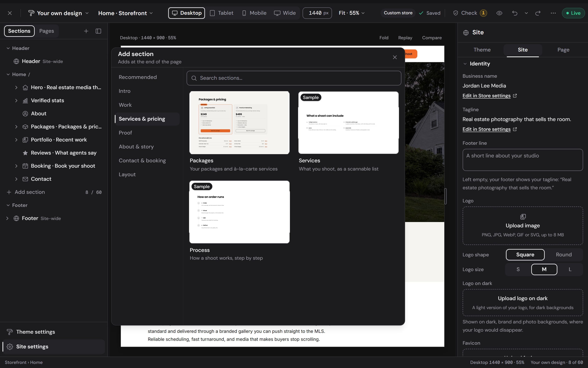The height and width of the screenshot is (368, 588).
Task: Click external link icon next to Business name settings
Action: [x=515, y=96]
